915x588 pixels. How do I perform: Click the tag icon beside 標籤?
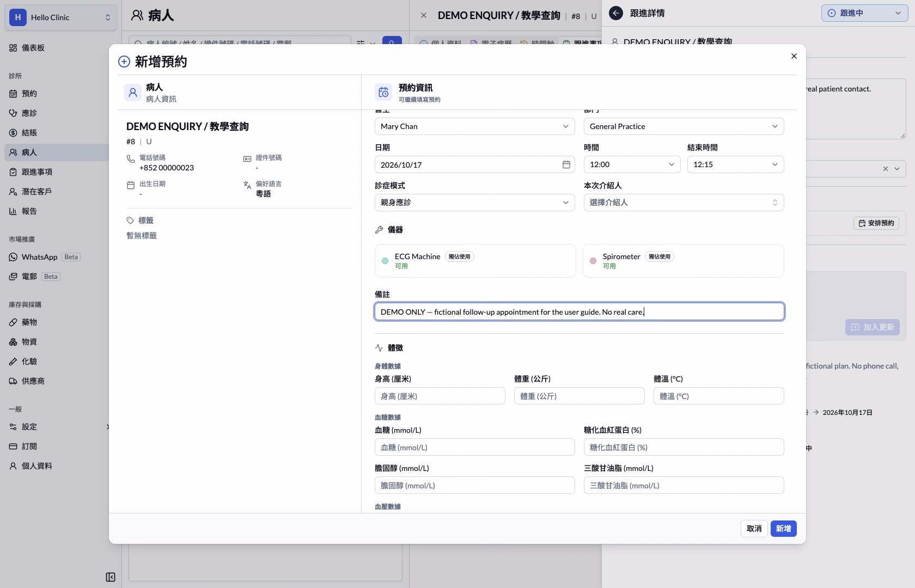130,220
